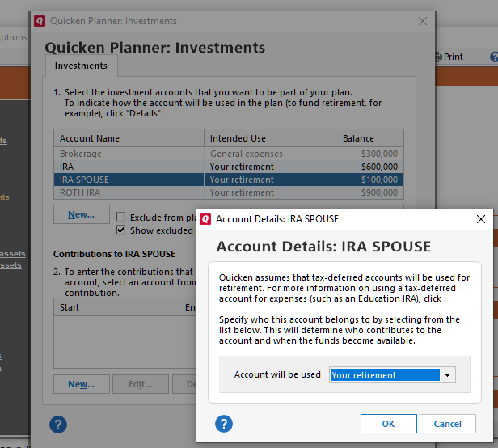Click the Print icon in the toolbar
This screenshot has width=498, height=448.
click(438, 57)
